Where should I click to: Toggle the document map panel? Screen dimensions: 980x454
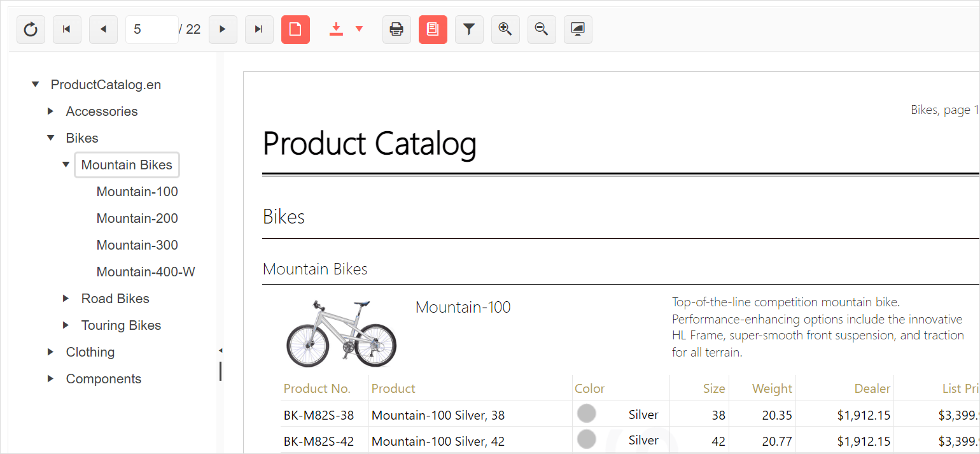pos(433,29)
